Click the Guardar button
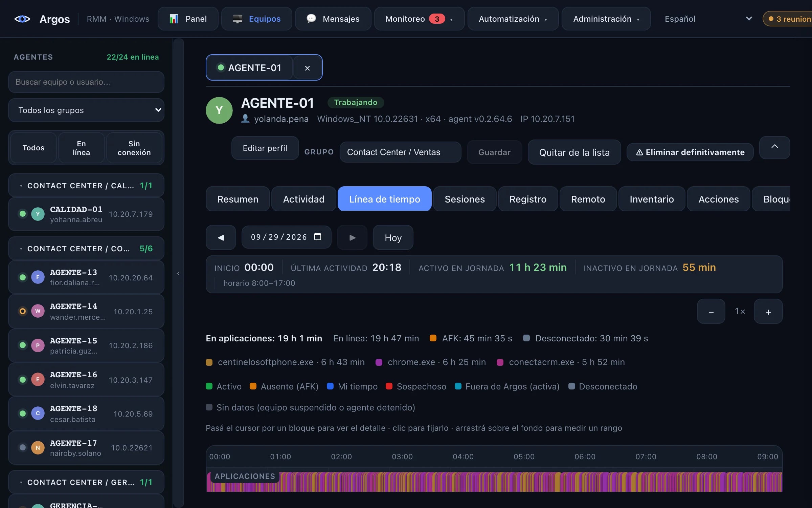This screenshot has width=812, height=508. [x=494, y=152]
